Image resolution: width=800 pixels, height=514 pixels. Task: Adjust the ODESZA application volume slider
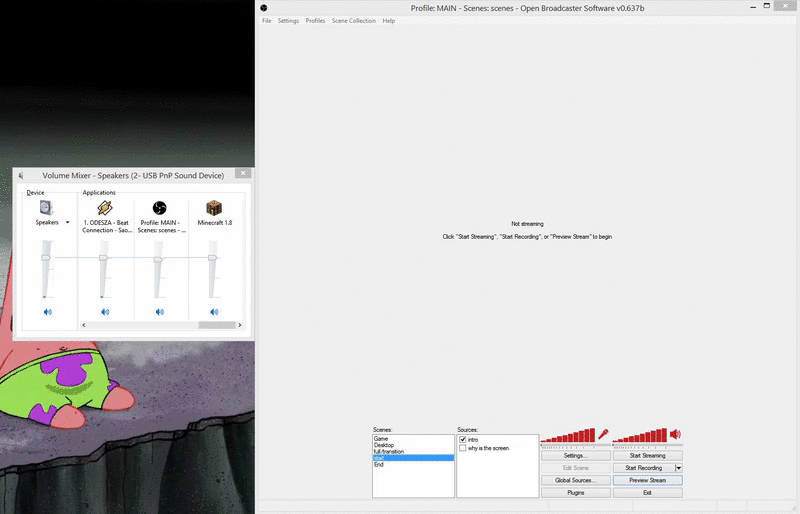[104, 258]
